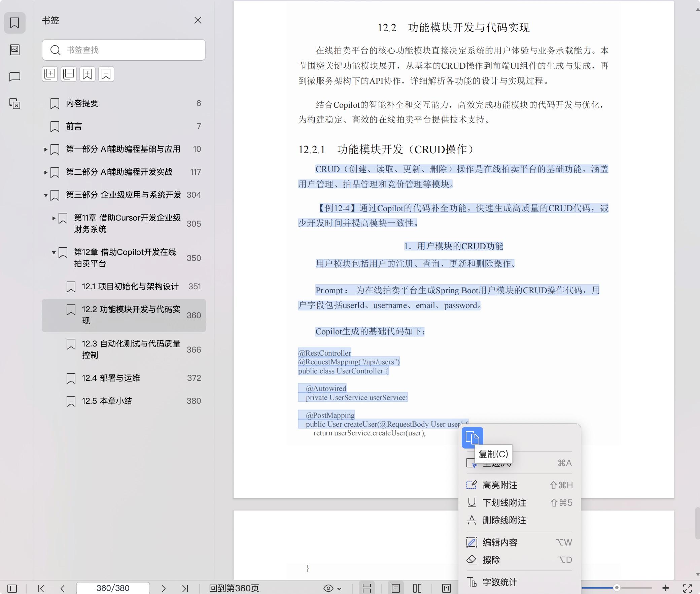This screenshot has width=700, height=594.
Task: Switch to two-page view mode
Action: click(x=417, y=589)
